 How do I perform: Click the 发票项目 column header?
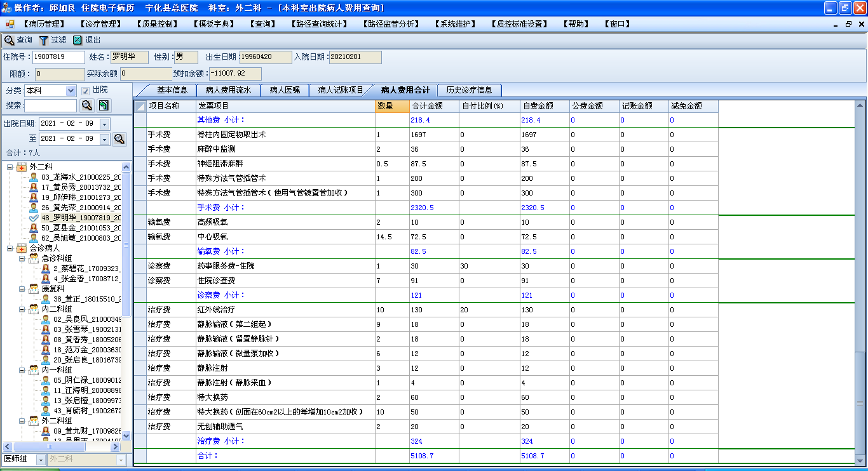[286, 106]
